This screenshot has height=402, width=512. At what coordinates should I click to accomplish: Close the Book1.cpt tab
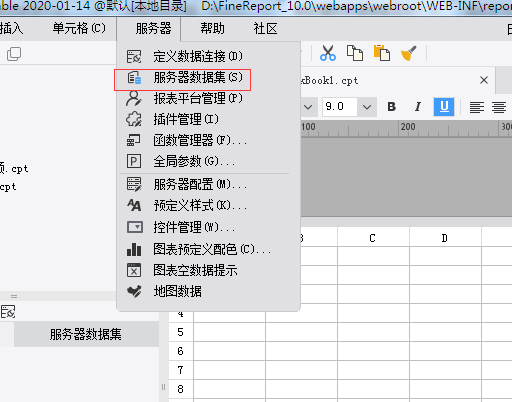point(484,80)
